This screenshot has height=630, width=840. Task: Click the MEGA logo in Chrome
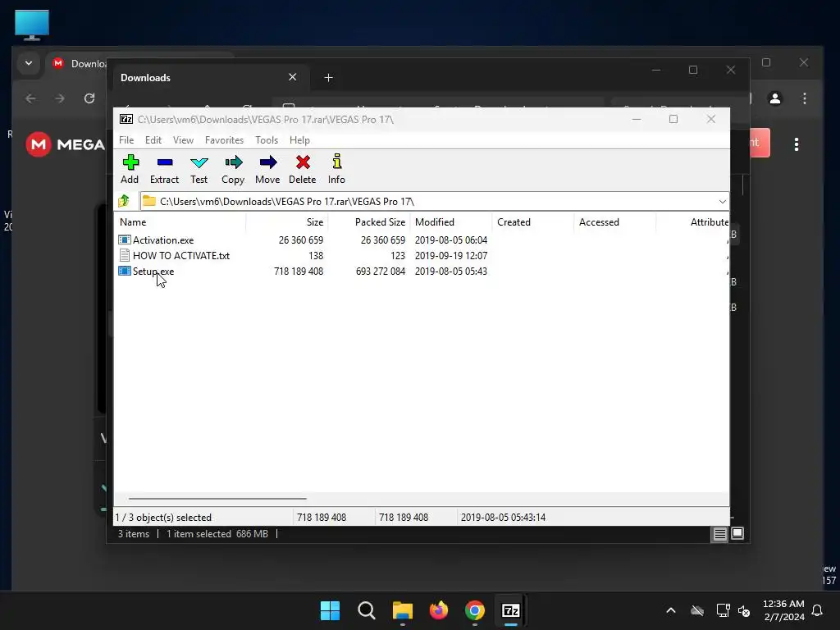65,144
